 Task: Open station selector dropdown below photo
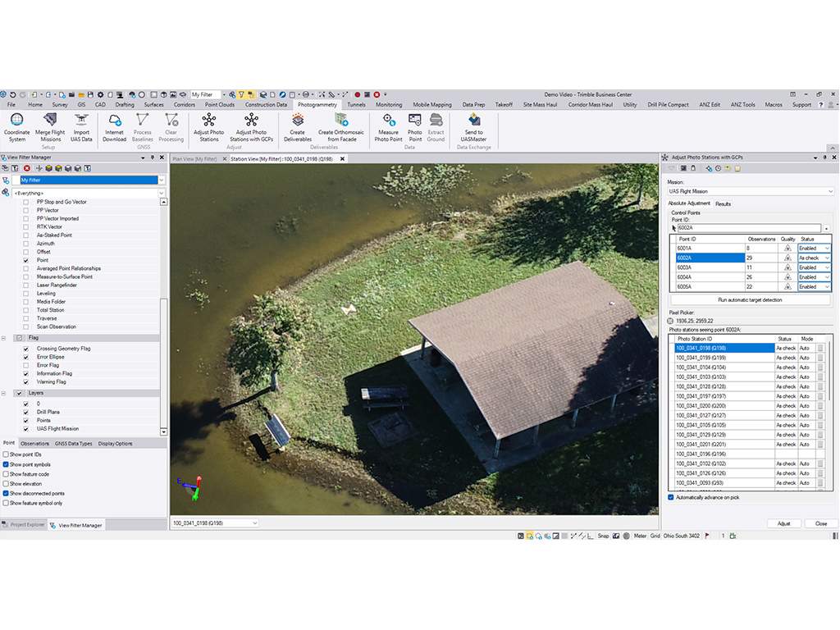point(253,523)
